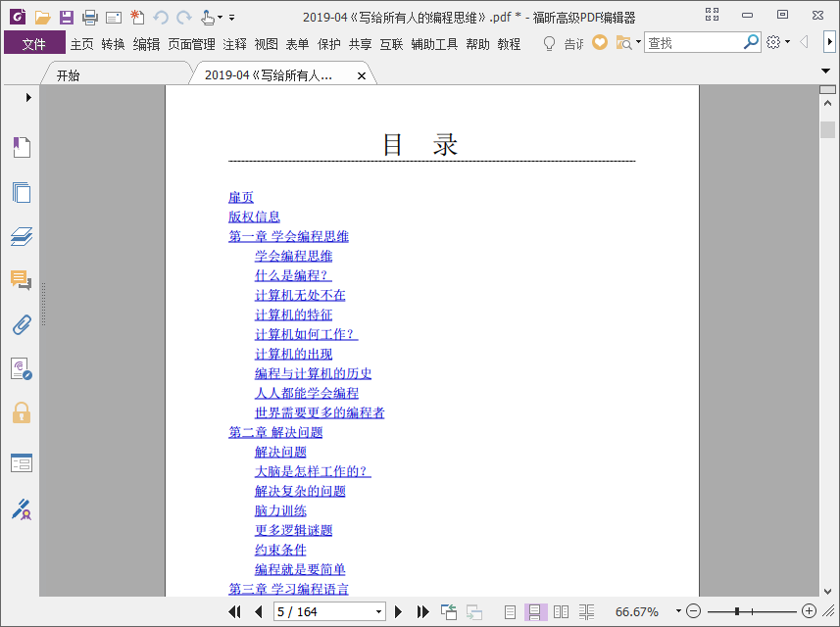Open file with the folder icon
This screenshot has height=627, width=840.
[42, 17]
